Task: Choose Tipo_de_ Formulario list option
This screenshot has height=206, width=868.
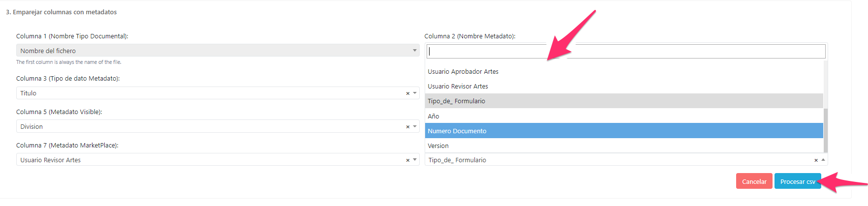Action: pyautogui.click(x=456, y=101)
